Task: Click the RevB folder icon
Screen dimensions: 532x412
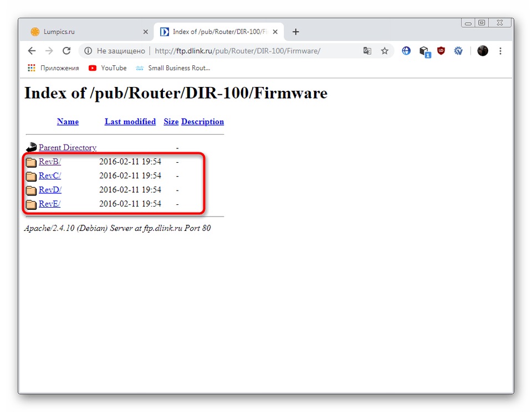Action: pos(31,162)
